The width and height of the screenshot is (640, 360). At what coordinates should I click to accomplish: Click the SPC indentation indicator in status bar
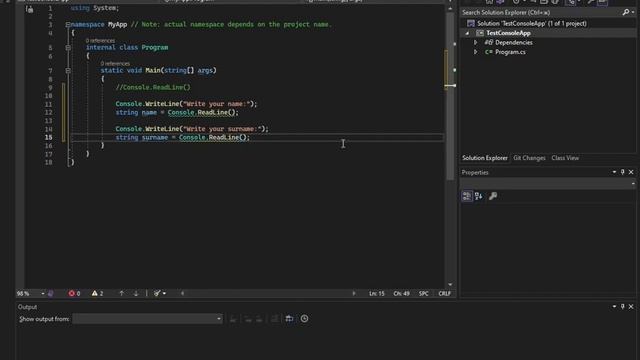pyautogui.click(x=424, y=293)
